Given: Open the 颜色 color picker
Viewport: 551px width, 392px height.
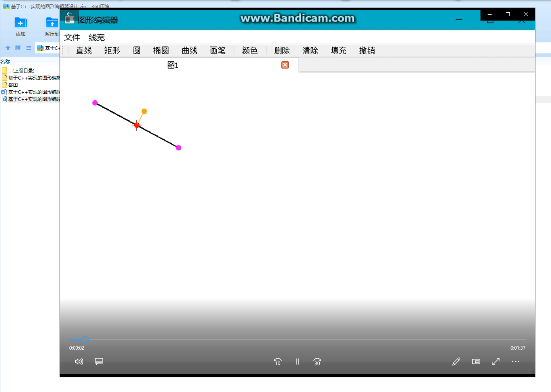Looking at the screenshot, I should tap(250, 51).
